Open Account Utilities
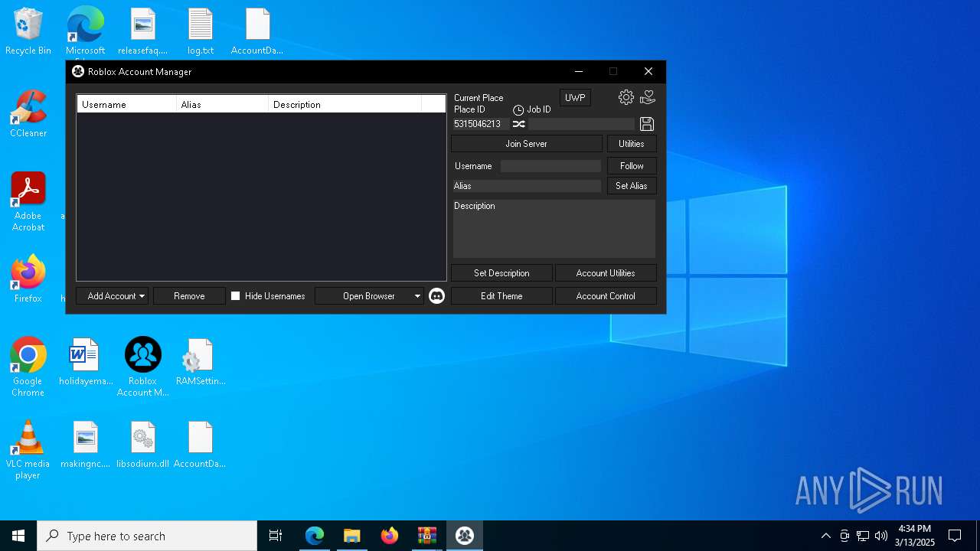980x551 pixels. (606, 273)
